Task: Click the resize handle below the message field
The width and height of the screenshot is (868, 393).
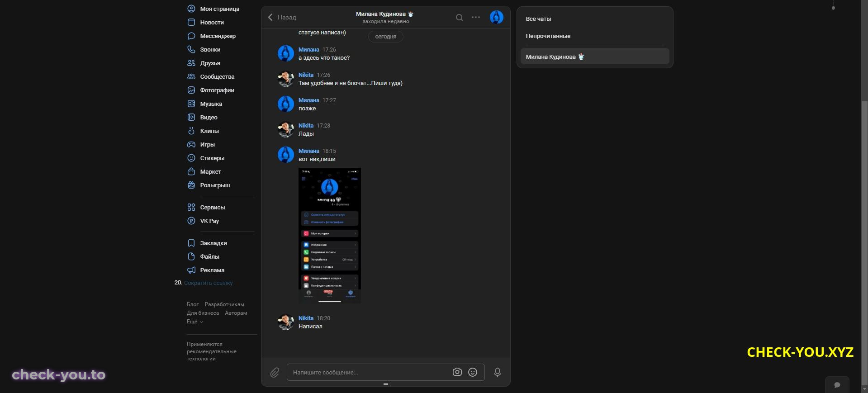Action: [386, 384]
